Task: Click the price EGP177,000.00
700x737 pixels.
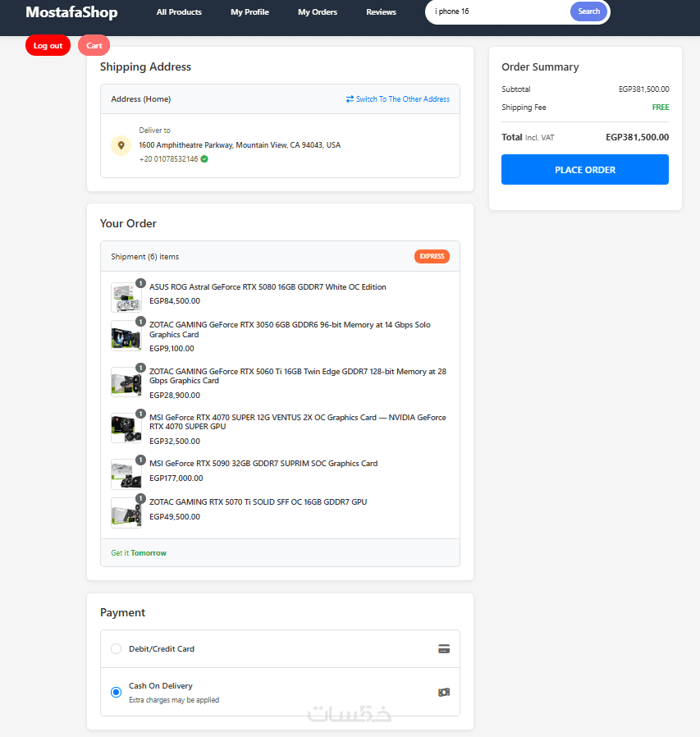Action: 176,478
